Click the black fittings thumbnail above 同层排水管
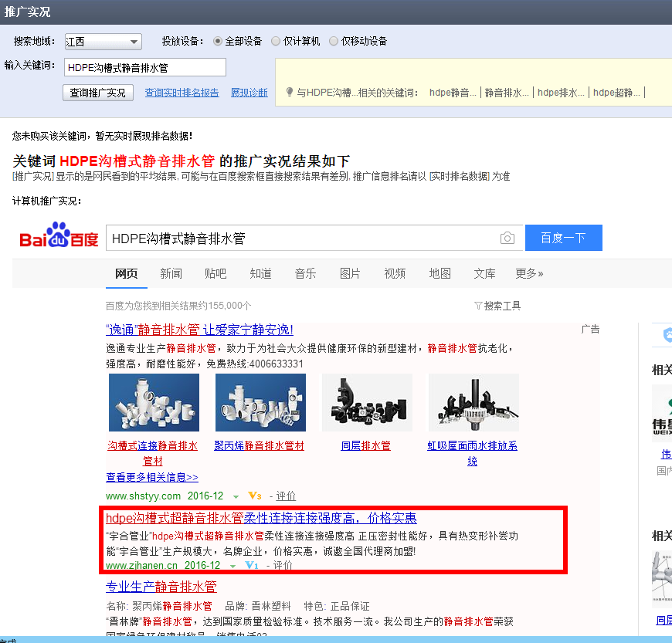Screen dimensions: 672x643 (368, 402)
